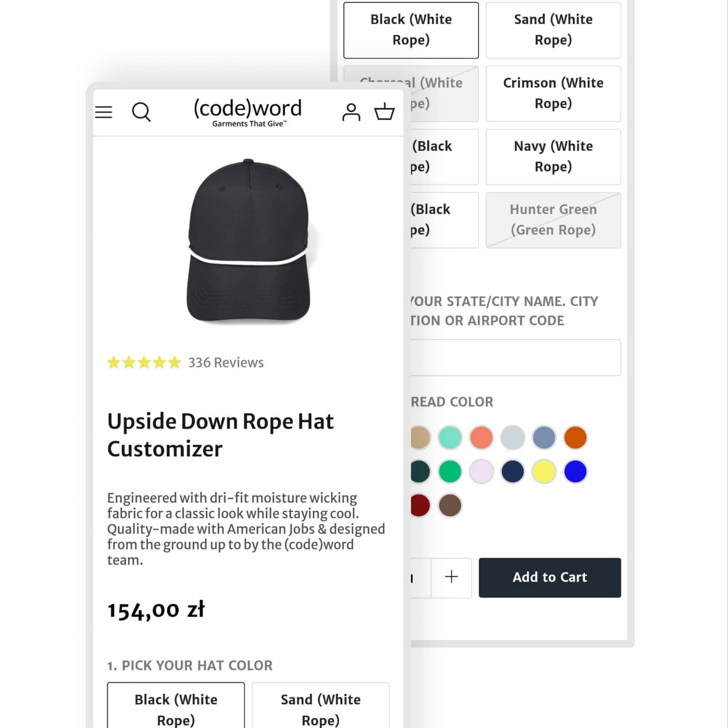Select the Sand (White Rope) hat color
728x728 pixels.
click(x=553, y=30)
